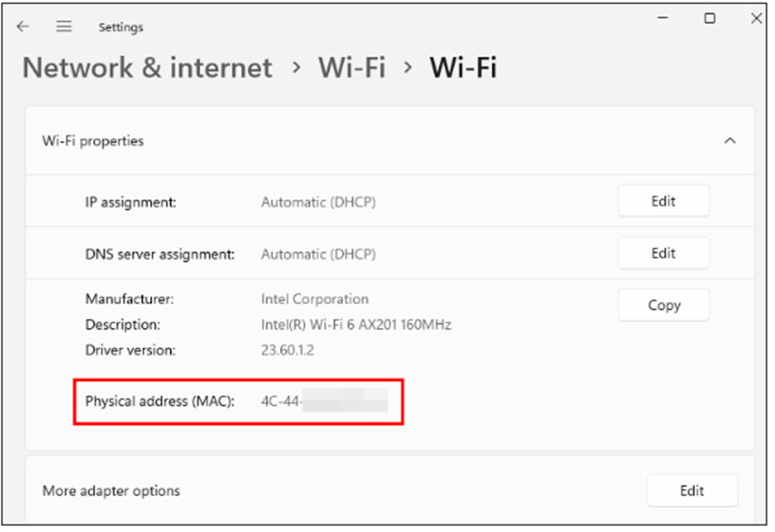775x532 pixels.
Task: Edit More adapter options
Action: [x=691, y=491]
